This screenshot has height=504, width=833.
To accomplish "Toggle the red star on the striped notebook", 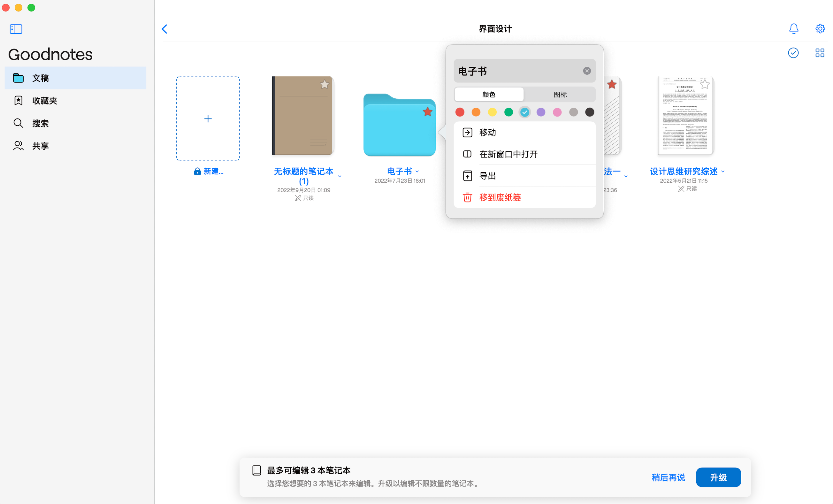I will tap(612, 84).
